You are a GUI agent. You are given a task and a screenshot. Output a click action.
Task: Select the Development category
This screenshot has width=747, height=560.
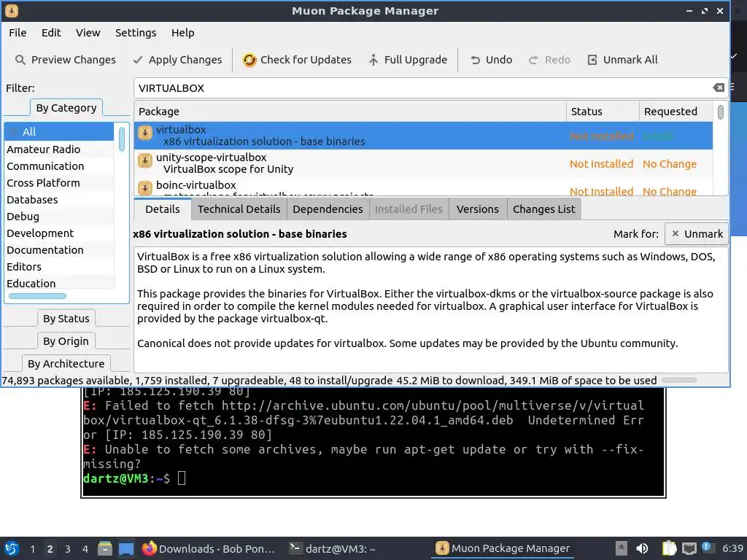tap(59, 233)
